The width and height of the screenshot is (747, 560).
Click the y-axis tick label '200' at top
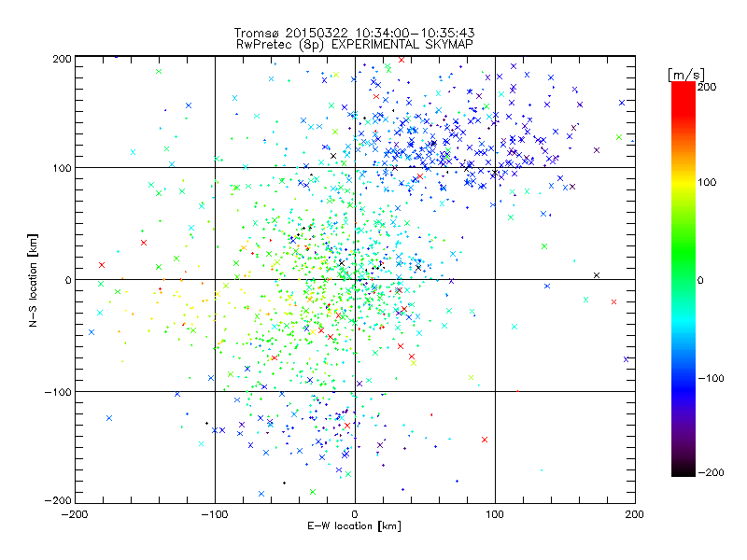point(63,59)
